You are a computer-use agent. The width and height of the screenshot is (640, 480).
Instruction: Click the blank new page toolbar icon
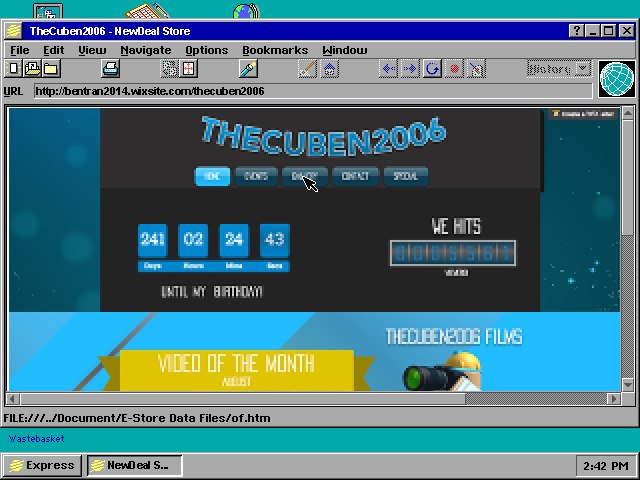(x=14, y=69)
